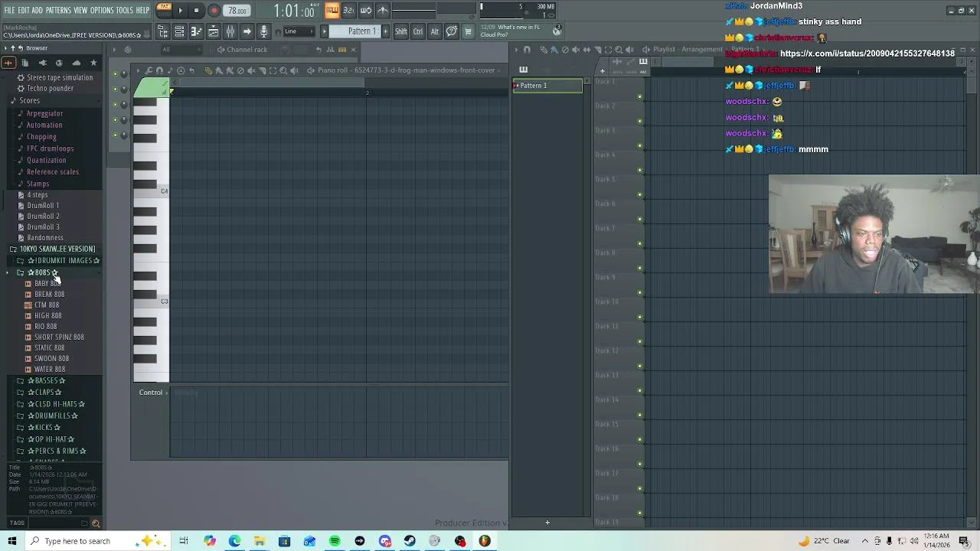Collapse the ☆808S☆ folder
This screenshot has height=551, width=980.
click(x=42, y=272)
